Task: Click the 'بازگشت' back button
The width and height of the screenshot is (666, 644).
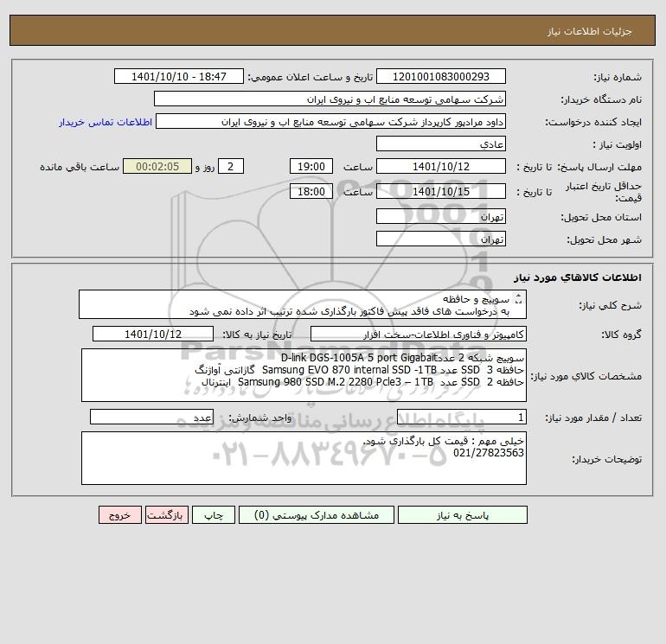Action: click(166, 514)
